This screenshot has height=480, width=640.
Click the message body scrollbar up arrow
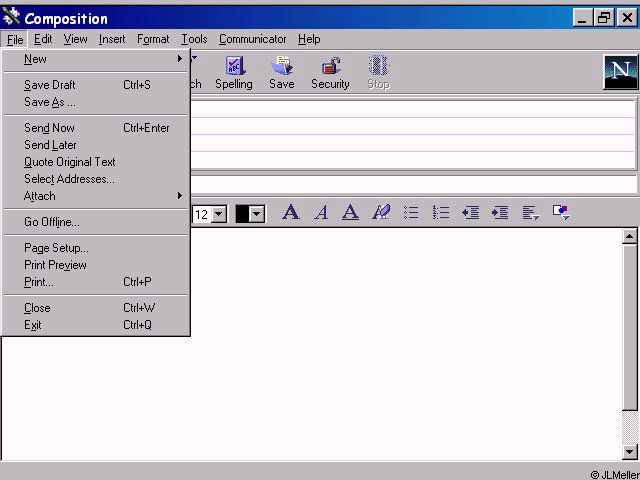point(629,237)
